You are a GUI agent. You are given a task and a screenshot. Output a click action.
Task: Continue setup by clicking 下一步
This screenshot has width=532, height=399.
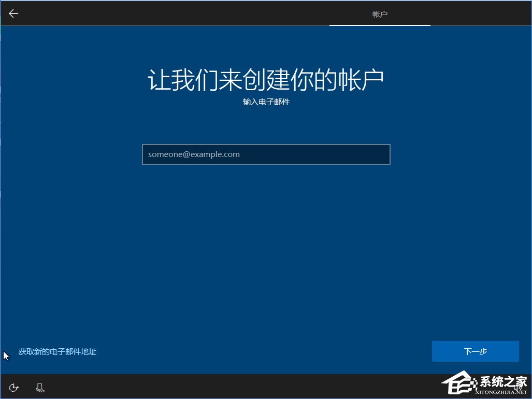tap(475, 351)
